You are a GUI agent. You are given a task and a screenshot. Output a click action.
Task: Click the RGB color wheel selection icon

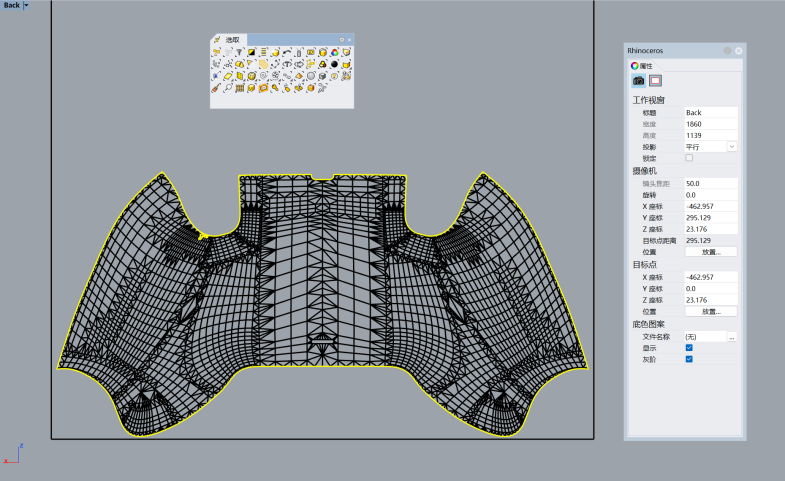click(x=334, y=52)
